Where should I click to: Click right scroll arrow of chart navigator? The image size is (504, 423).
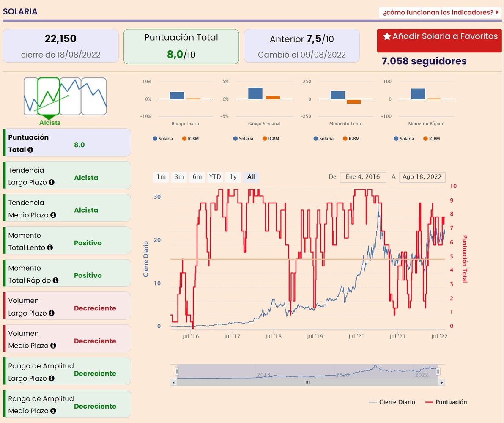click(442, 382)
